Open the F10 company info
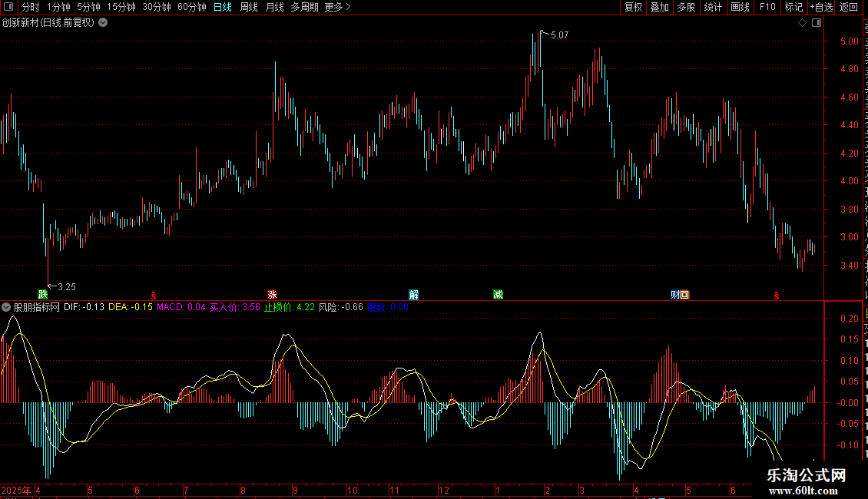Viewport: 868px width, 499px height. (x=767, y=7)
